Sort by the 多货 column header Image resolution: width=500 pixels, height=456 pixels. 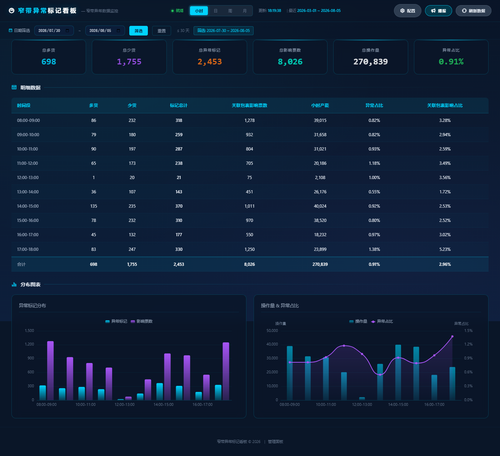pyautogui.click(x=94, y=105)
